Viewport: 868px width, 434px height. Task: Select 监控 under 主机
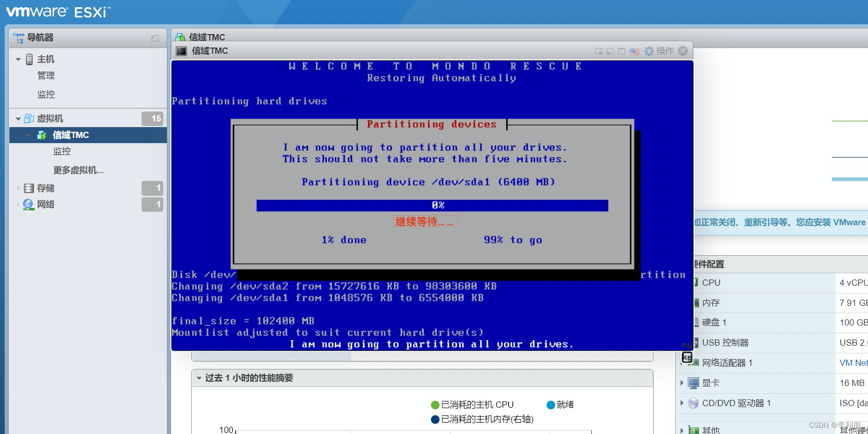46,95
